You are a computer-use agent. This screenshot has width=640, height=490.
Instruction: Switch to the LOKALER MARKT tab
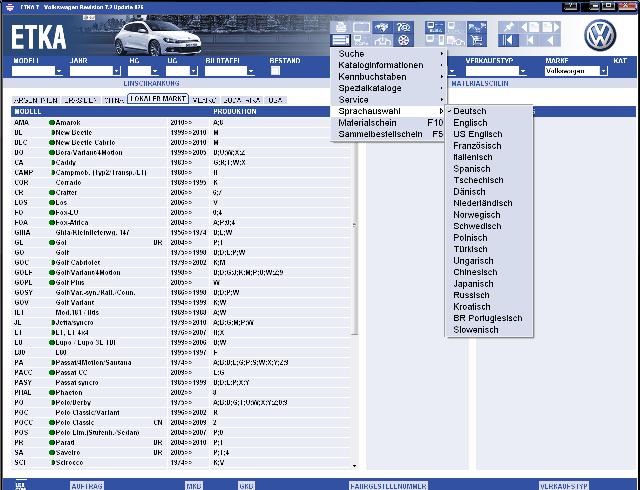point(158,99)
